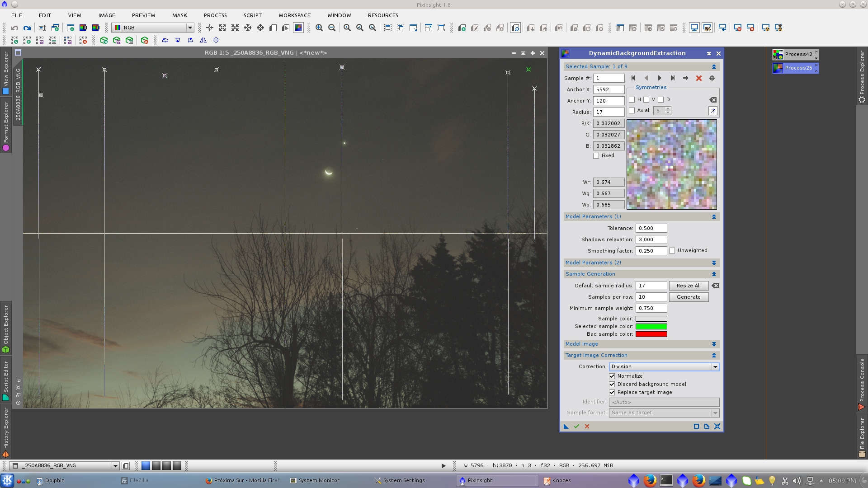The width and height of the screenshot is (868, 488).
Task: Tick the Fixed checkbox
Action: click(596, 155)
